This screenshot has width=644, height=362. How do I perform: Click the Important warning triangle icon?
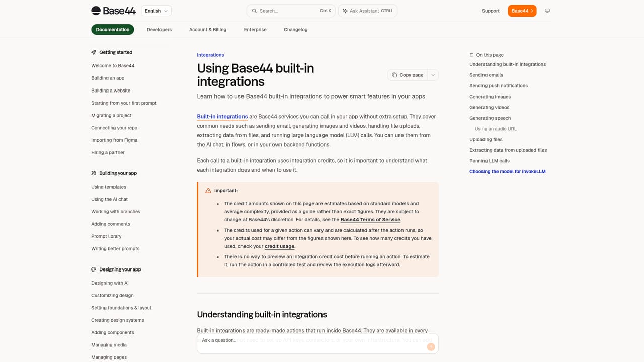208,191
